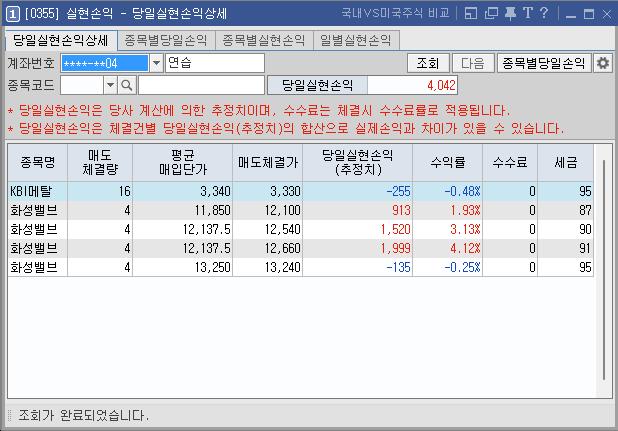Click the 4.12% return cell
The height and width of the screenshot is (431, 618).
pyautogui.click(x=448, y=248)
